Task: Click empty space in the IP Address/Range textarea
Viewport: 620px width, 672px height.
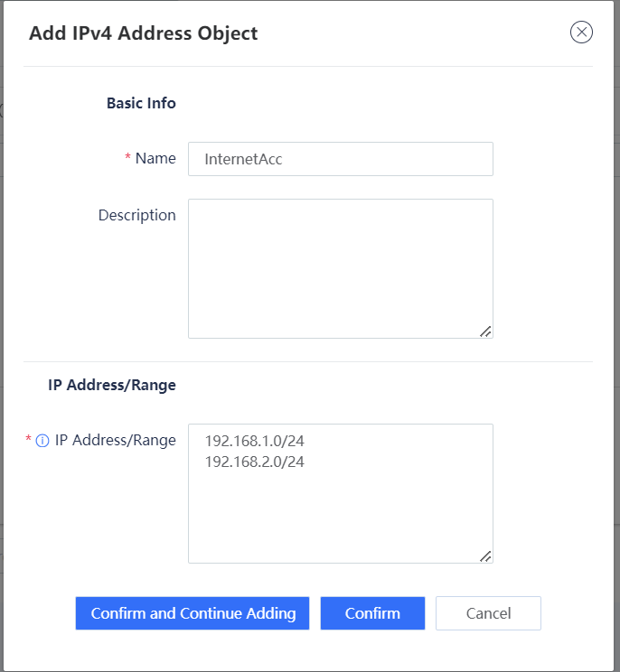Action: tap(341, 514)
